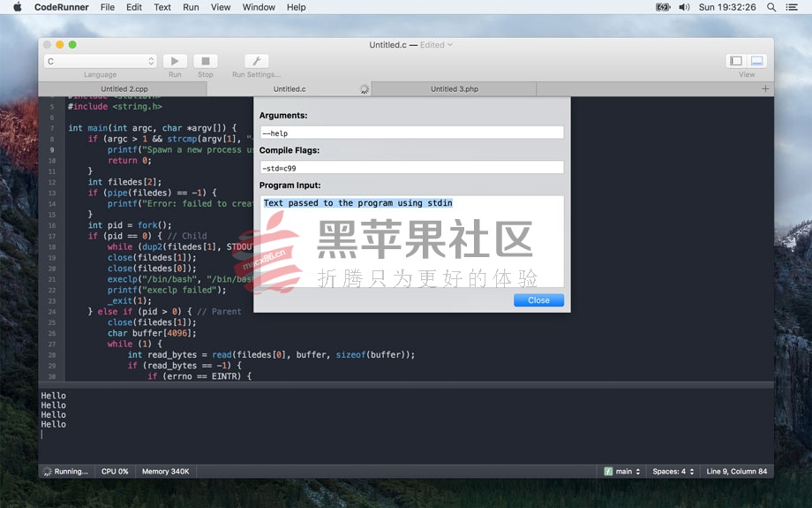Click line number 24 in gutter
812x508 pixels.
tap(52, 312)
